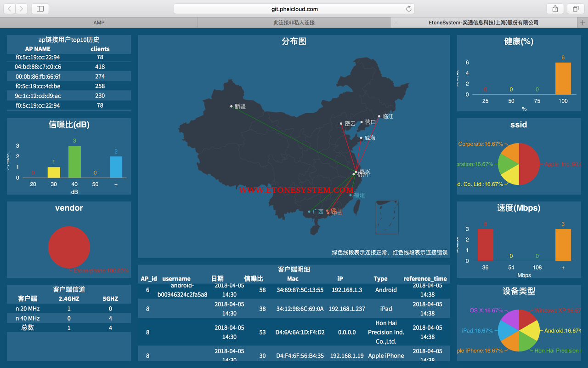Click the Mac address 34:69:87:5C:13:55
Image resolution: width=588 pixels, height=368 pixels.
pyautogui.click(x=300, y=290)
